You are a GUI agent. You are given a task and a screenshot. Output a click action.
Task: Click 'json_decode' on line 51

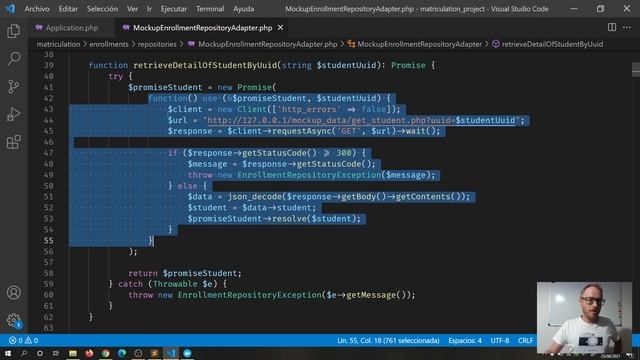click(x=255, y=197)
